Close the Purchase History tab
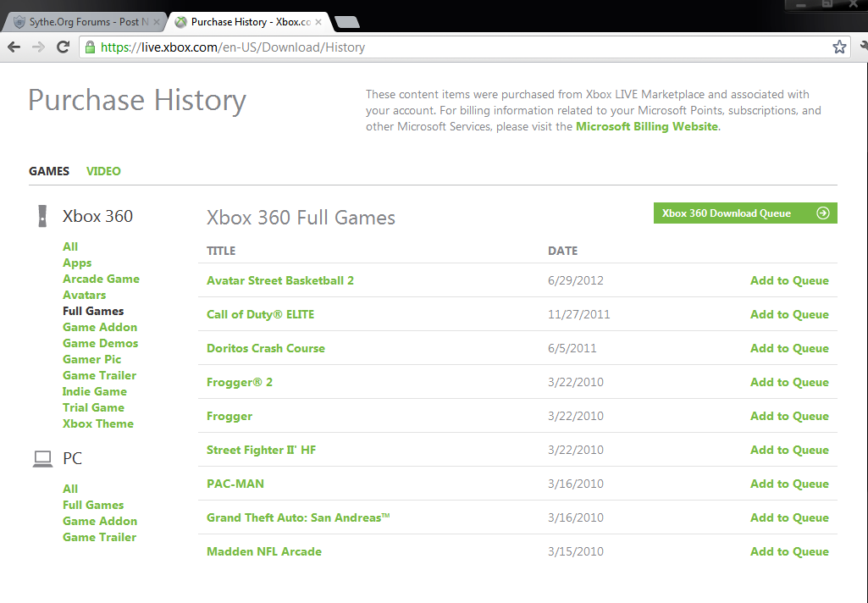Screen dimensions: 868x603 pyautogui.click(x=318, y=22)
